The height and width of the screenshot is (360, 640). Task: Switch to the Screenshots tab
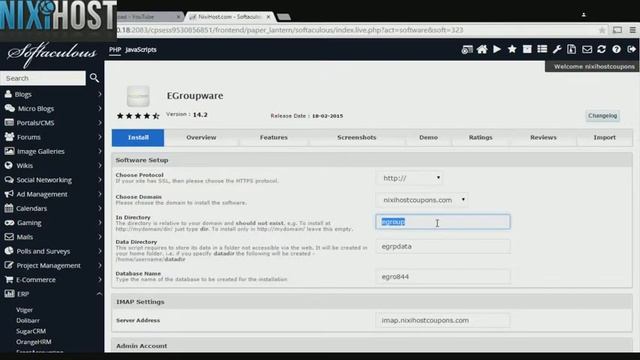357,138
